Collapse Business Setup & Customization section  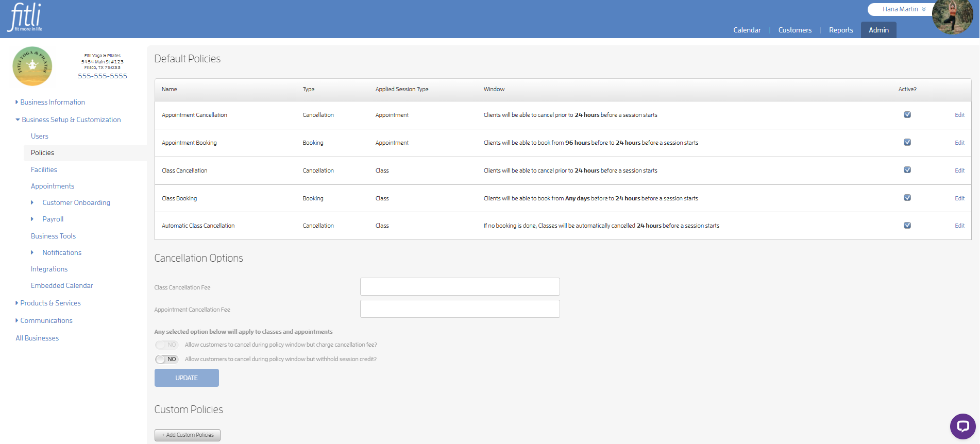tap(68, 119)
